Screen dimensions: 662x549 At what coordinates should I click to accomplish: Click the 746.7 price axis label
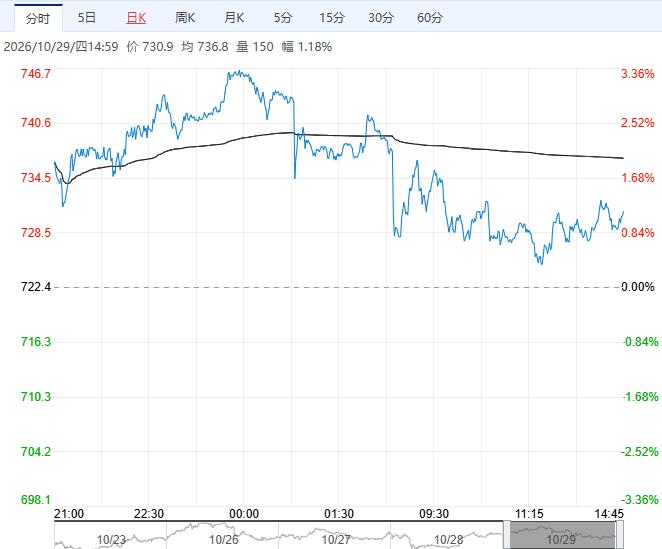coord(36,74)
